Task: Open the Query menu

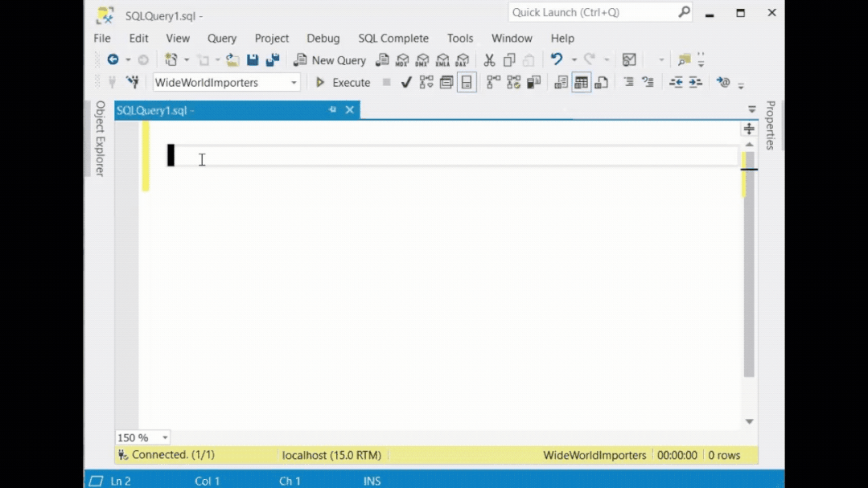Action: pyautogui.click(x=221, y=38)
